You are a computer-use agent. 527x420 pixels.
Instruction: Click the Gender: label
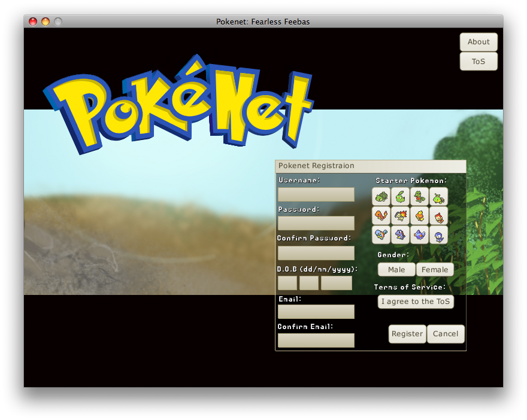click(x=393, y=255)
